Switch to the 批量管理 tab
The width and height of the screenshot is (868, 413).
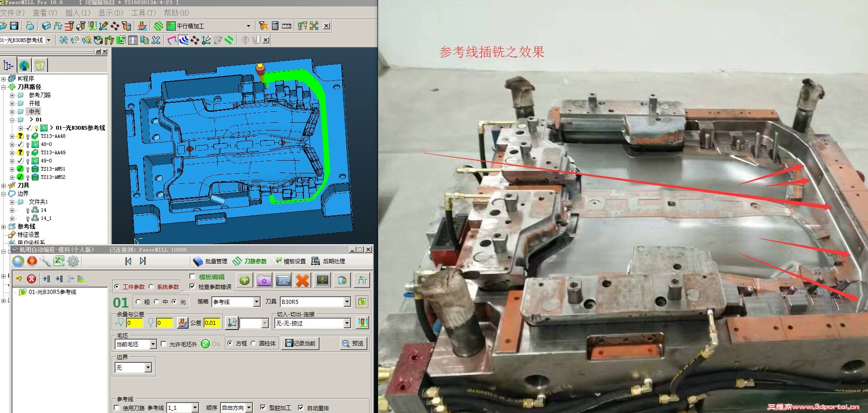[x=210, y=261]
